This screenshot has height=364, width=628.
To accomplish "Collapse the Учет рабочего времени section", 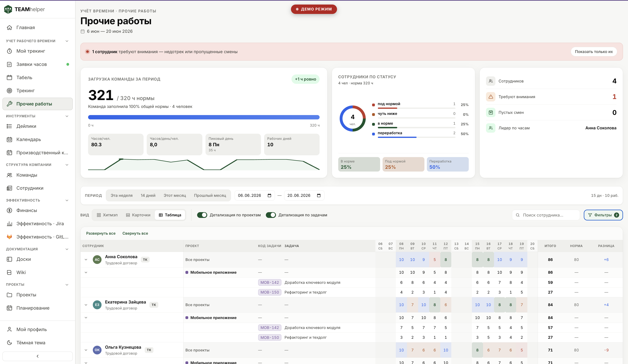I will pos(67,41).
